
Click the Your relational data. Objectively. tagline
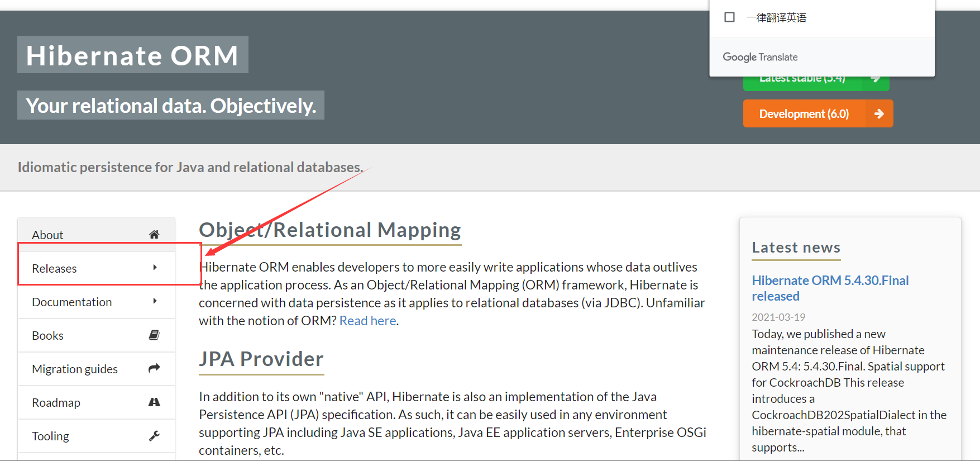click(171, 105)
